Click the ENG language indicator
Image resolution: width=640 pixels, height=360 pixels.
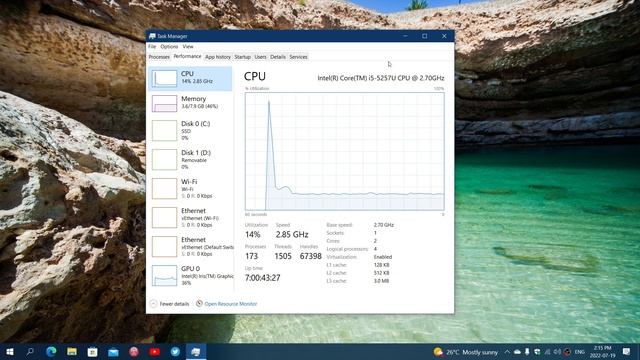pyautogui.click(x=580, y=352)
